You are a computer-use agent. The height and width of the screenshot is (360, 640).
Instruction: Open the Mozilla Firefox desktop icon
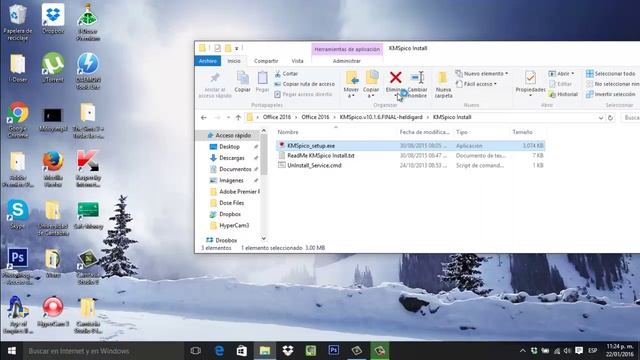(53, 169)
